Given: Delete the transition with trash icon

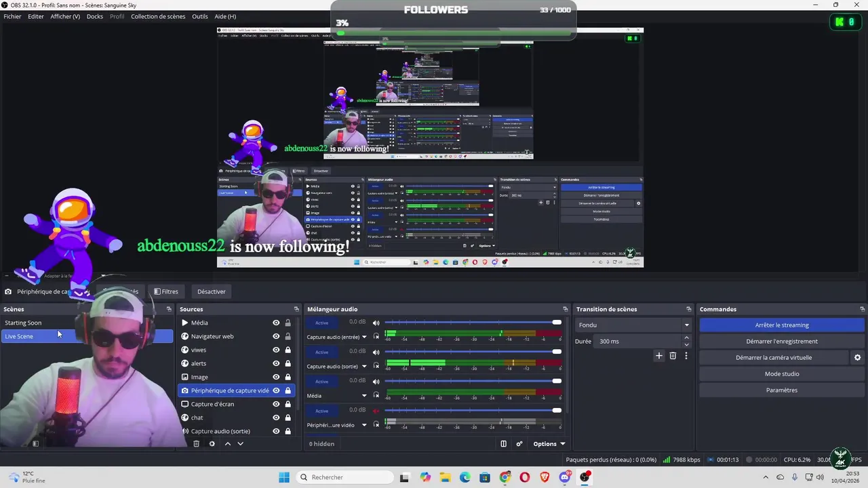Looking at the screenshot, I should click(x=673, y=356).
